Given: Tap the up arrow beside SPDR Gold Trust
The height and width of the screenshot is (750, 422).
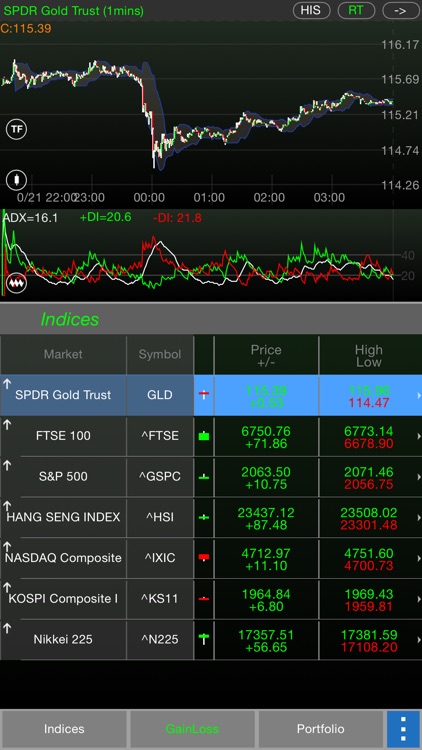Looking at the screenshot, I should 7,384.
